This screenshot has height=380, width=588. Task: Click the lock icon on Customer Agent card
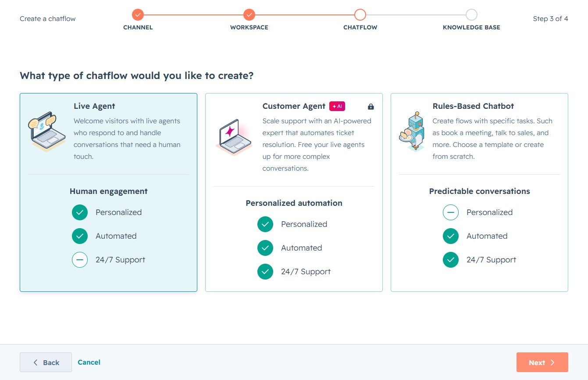tap(371, 106)
